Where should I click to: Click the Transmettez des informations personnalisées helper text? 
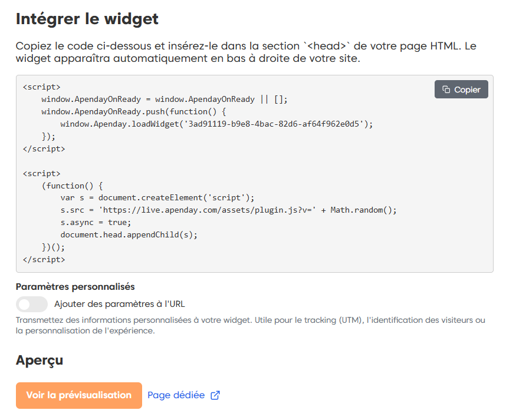tap(250, 325)
